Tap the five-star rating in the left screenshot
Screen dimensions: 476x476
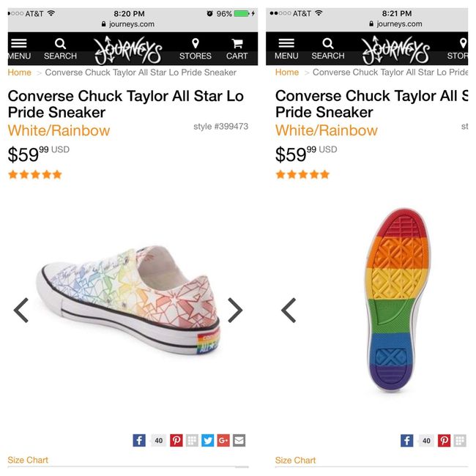[35, 174]
